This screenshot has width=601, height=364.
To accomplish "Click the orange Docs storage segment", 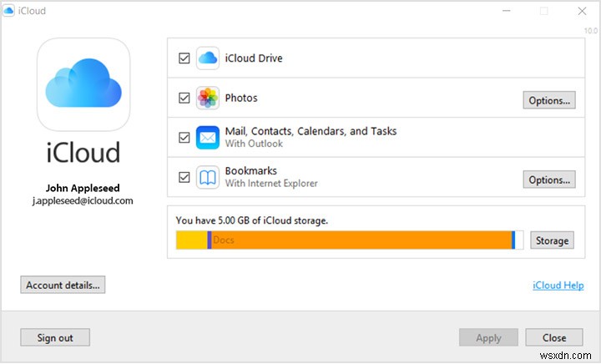I will pyautogui.click(x=359, y=240).
